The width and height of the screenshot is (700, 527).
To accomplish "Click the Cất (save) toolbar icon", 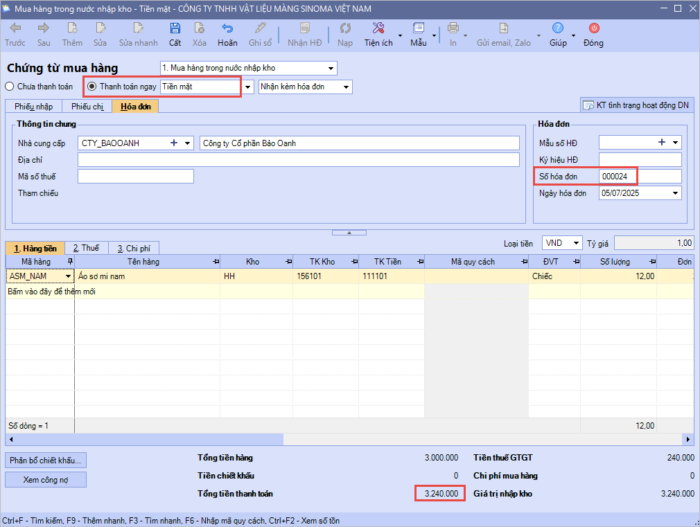I will pos(175,30).
